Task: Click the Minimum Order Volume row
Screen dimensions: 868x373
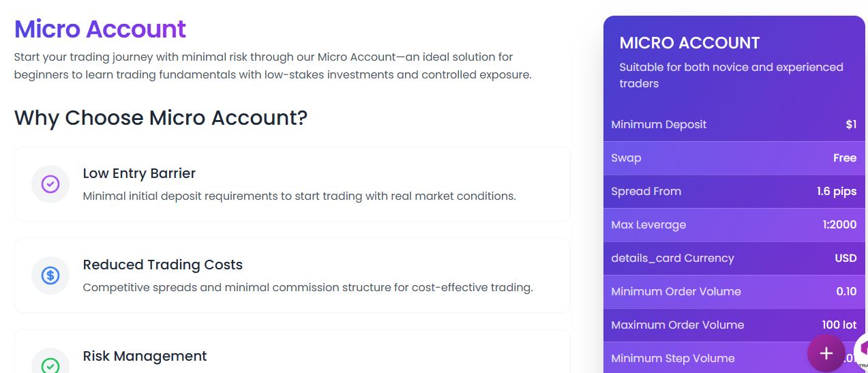Action: tap(734, 292)
